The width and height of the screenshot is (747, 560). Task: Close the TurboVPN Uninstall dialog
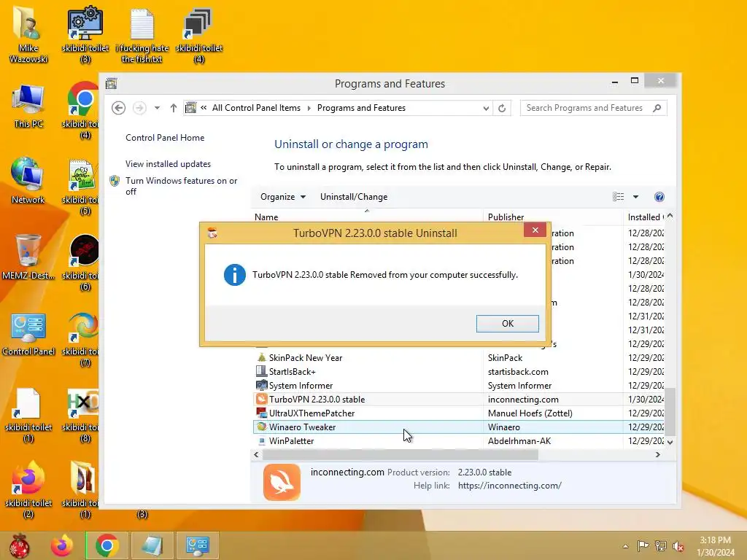click(535, 230)
